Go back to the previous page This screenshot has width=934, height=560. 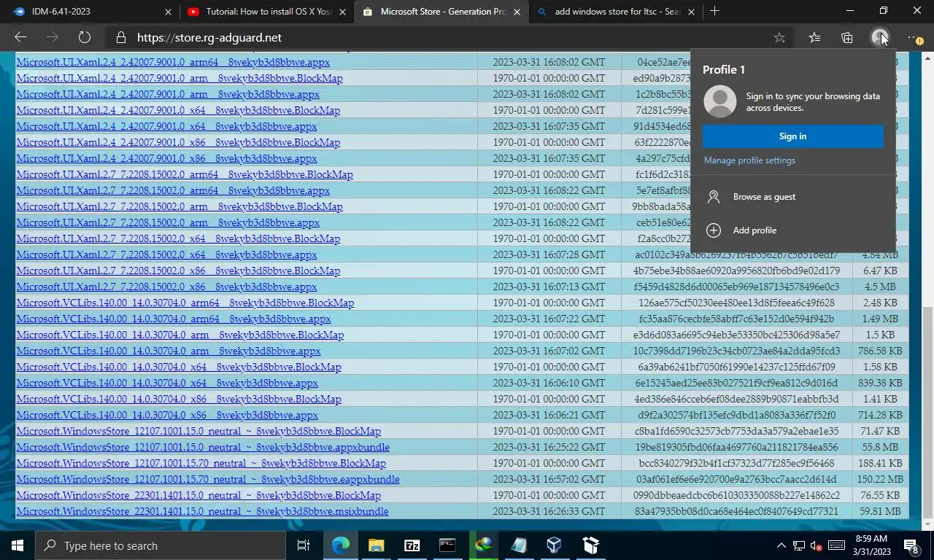20,37
